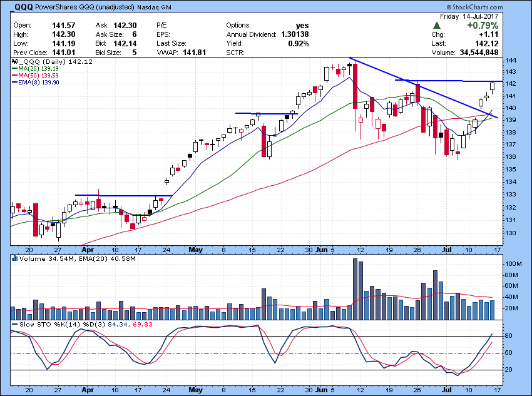The height and width of the screenshot is (396, 532).
Task: Click the +0.79% percent change value
Action: [483, 26]
